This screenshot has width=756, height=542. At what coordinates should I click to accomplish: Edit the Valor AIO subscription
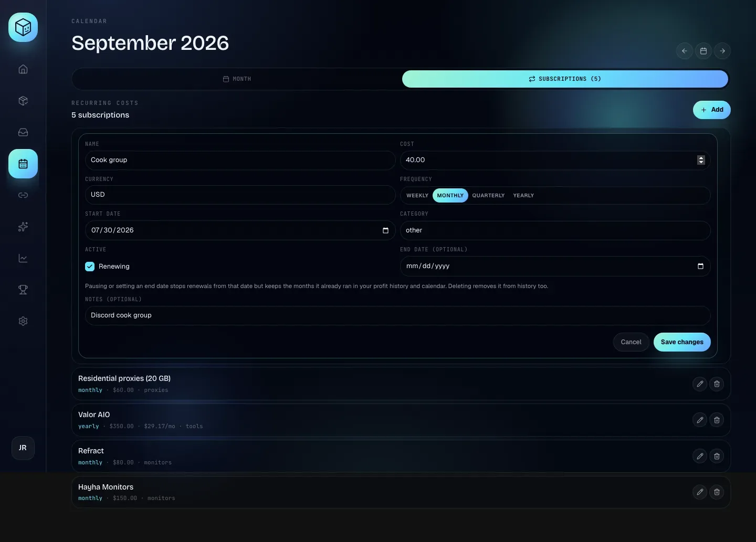click(700, 420)
